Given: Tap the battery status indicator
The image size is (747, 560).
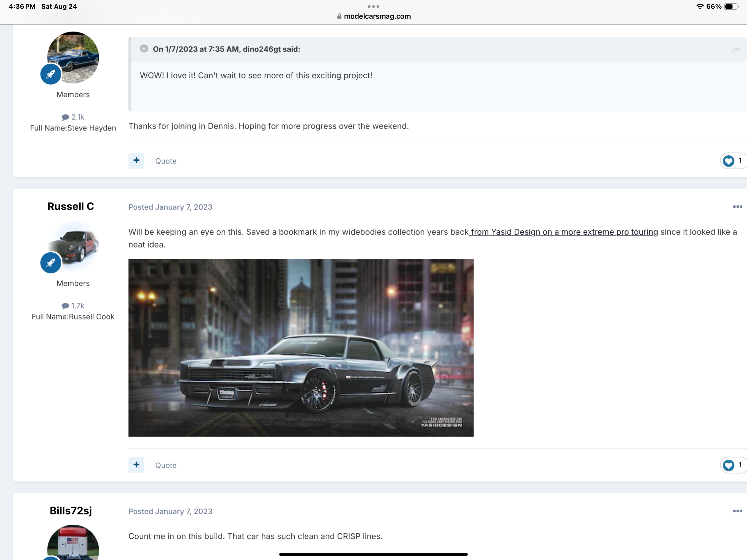Looking at the screenshot, I should (731, 6).
